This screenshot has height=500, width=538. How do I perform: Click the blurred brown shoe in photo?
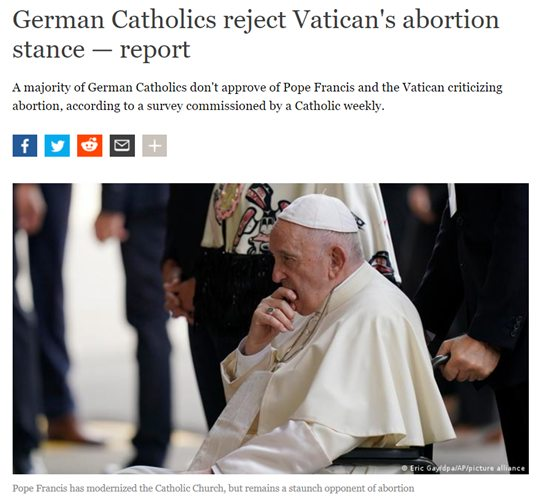point(70,429)
